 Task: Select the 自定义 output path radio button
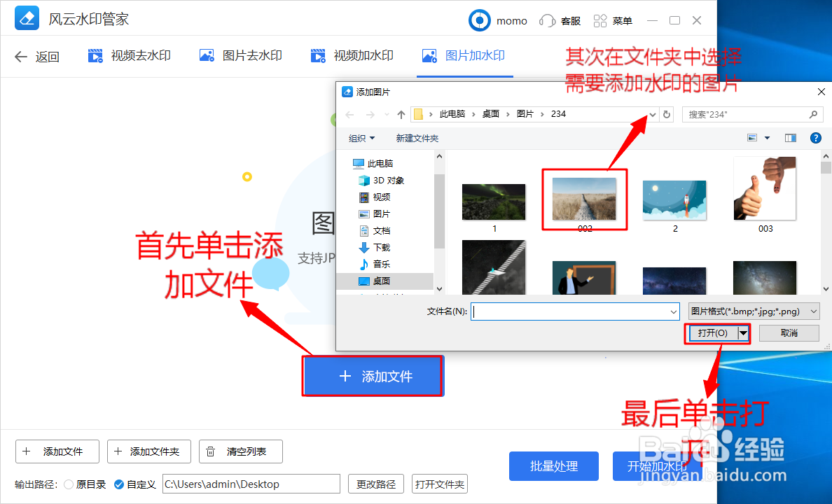tap(120, 484)
